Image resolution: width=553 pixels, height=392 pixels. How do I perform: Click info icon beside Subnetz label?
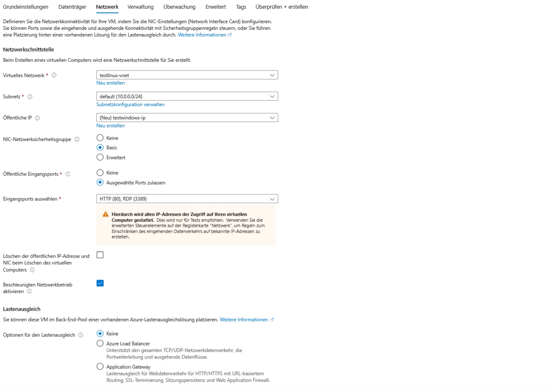[30, 97]
